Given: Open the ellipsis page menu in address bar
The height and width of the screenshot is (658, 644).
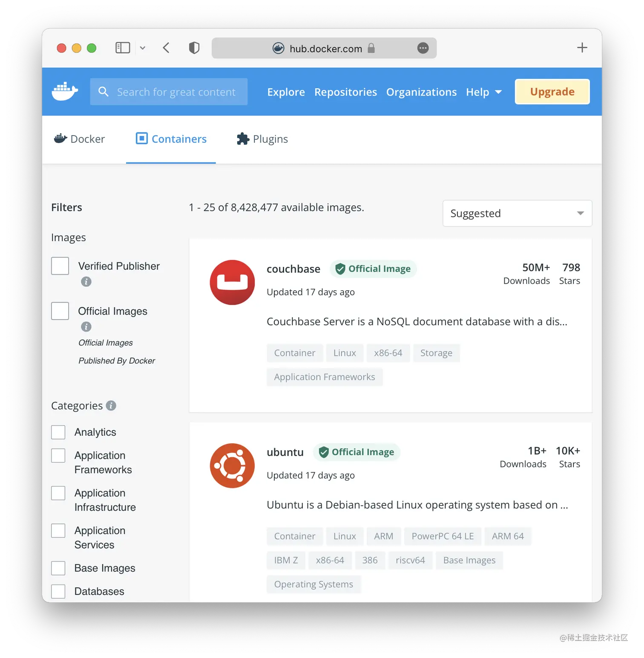Looking at the screenshot, I should [423, 48].
